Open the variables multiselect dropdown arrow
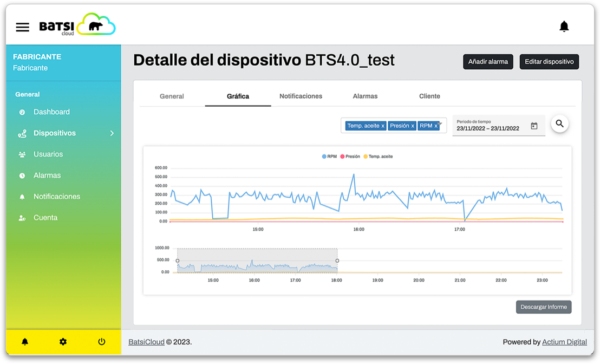Image resolution: width=600 pixels, height=364 pixels. point(440,124)
